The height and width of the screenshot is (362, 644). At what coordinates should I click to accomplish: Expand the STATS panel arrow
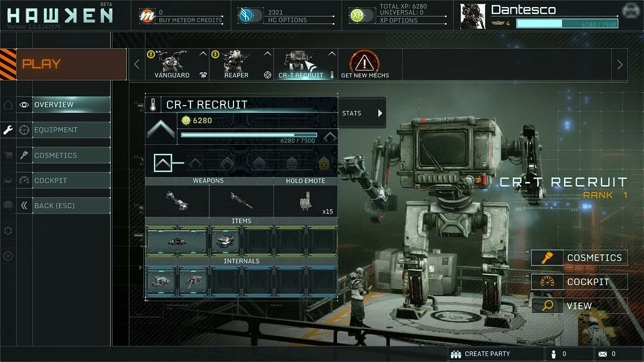pyautogui.click(x=380, y=113)
